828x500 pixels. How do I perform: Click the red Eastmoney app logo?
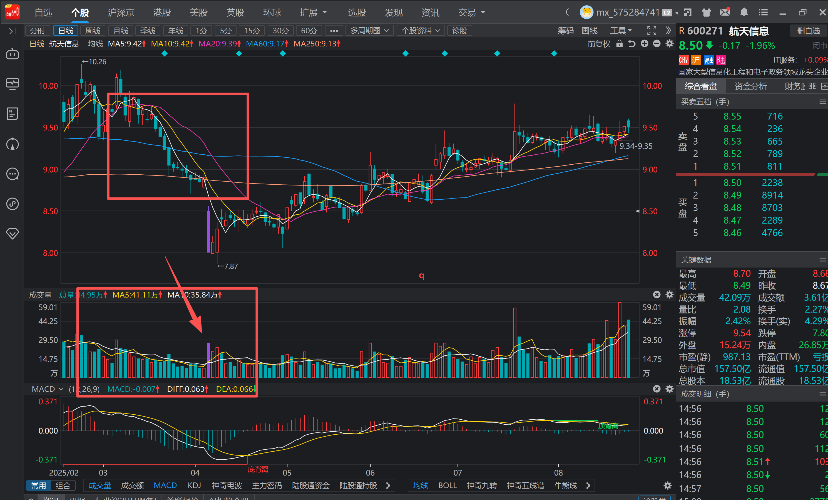[12, 11]
